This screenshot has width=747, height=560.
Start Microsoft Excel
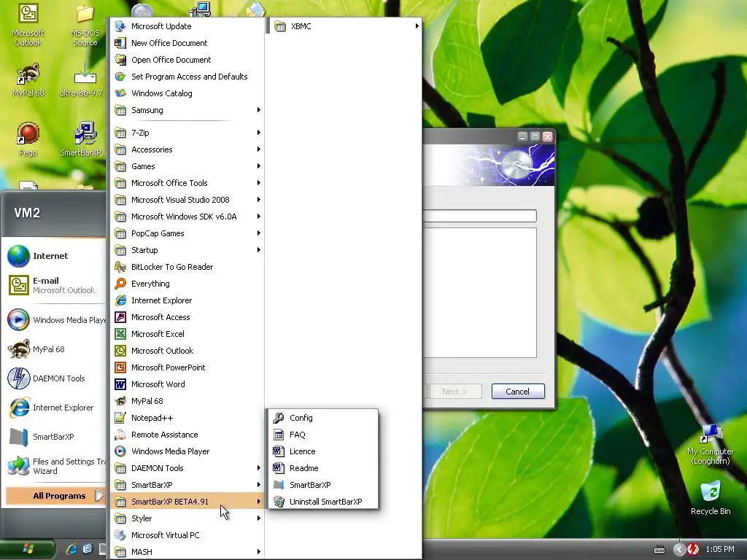point(187,334)
